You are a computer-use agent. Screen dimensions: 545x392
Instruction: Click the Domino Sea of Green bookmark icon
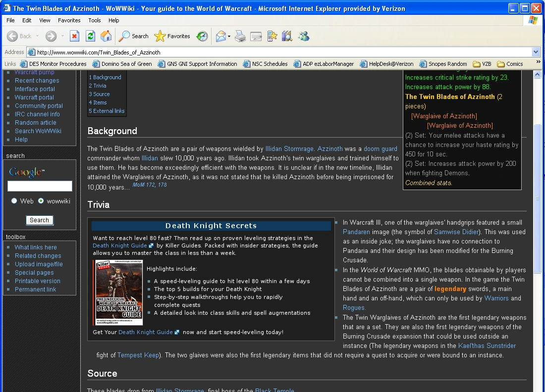point(96,64)
